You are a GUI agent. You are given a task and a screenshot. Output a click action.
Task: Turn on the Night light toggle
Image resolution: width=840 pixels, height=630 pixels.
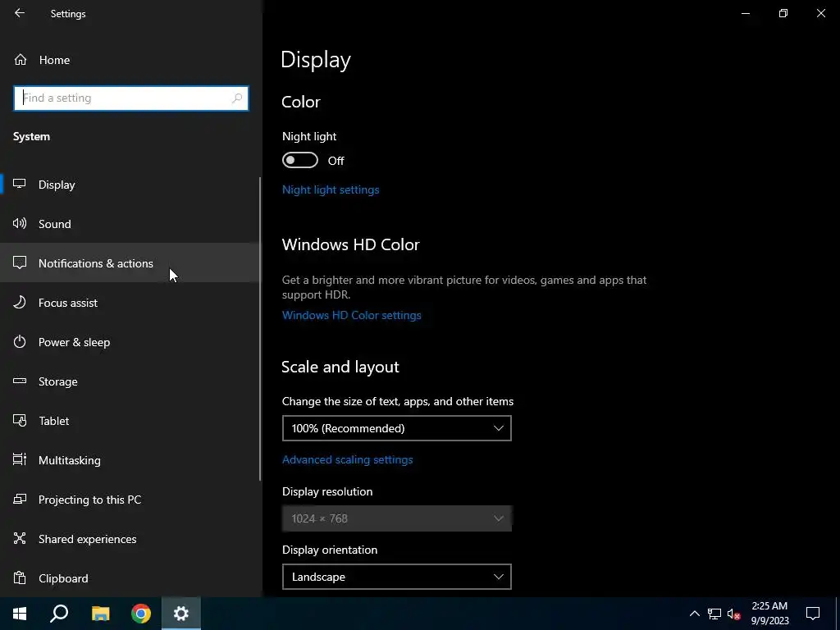tap(300, 160)
